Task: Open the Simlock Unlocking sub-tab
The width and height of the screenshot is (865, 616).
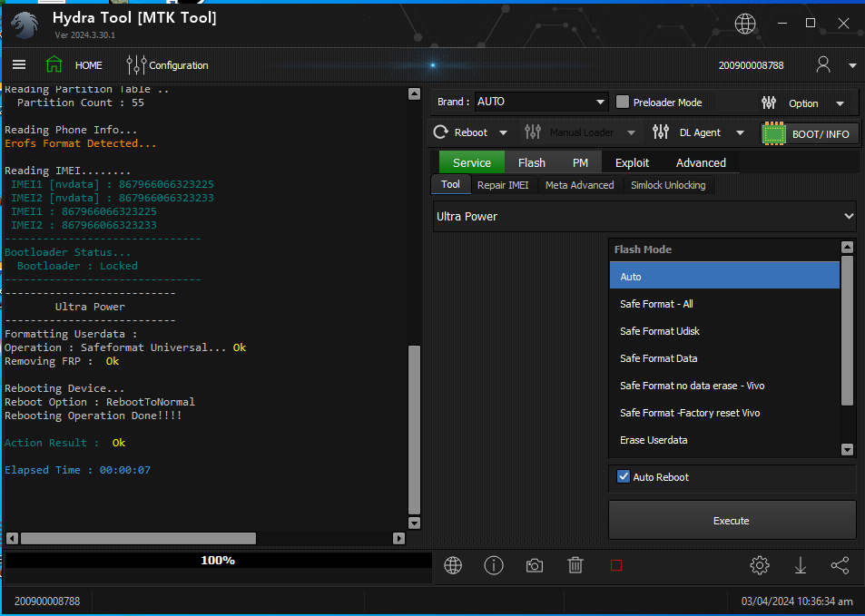Action: pyautogui.click(x=668, y=185)
